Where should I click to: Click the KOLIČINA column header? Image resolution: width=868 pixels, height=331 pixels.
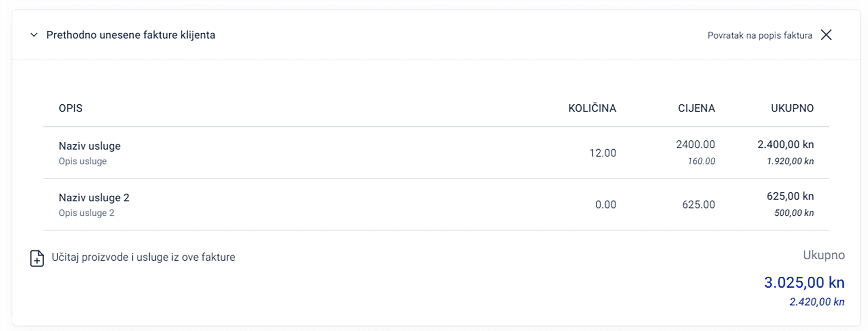(x=592, y=108)
